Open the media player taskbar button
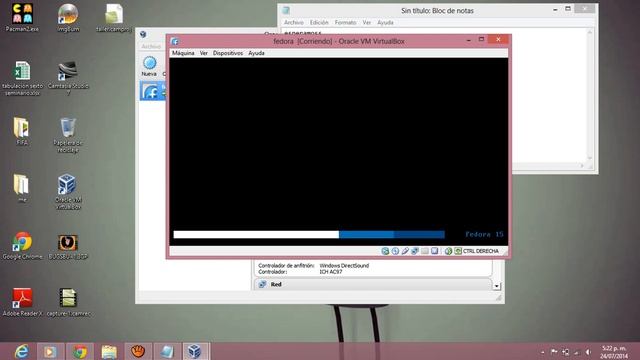This screenshot has height=360, width=640. tap(50, 351)
